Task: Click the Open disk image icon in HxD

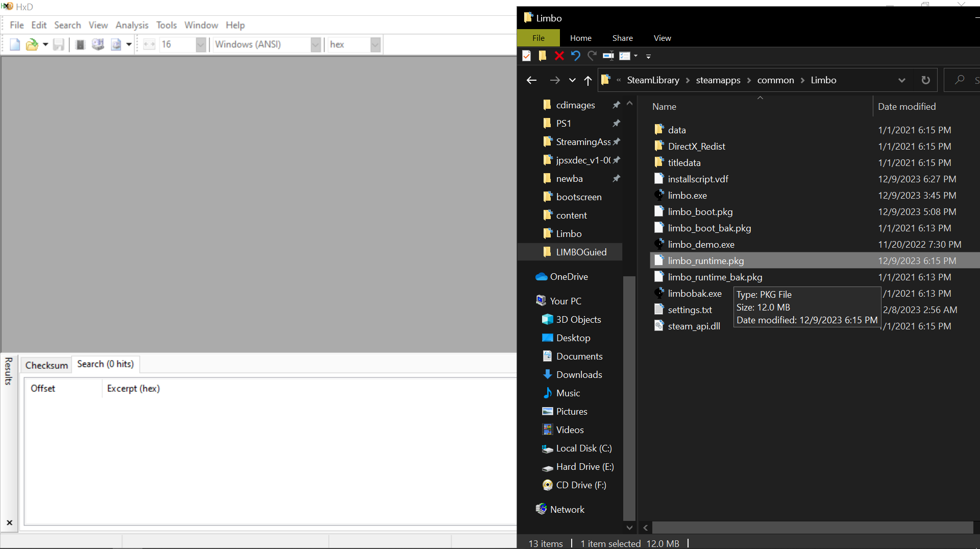Action: tap(116, 44)
